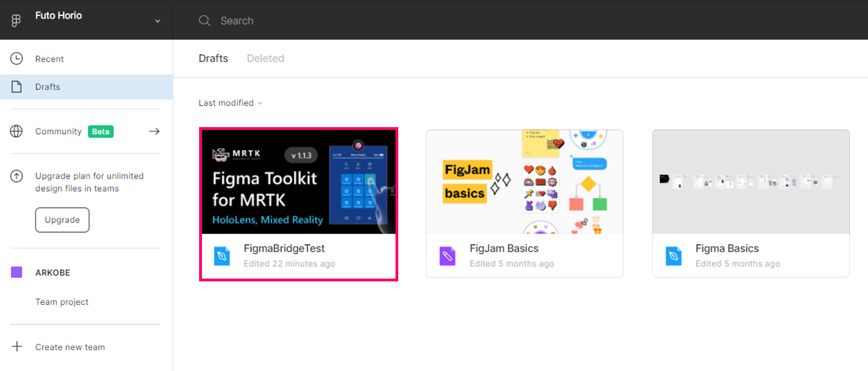Click the Community globe icon

tap(16, 131)
